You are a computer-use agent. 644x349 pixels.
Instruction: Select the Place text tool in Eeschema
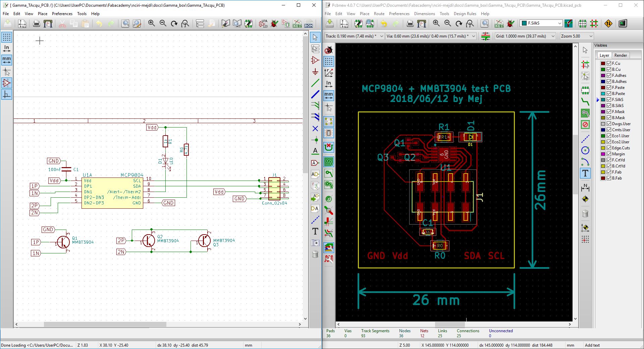(x=315, y=231)
